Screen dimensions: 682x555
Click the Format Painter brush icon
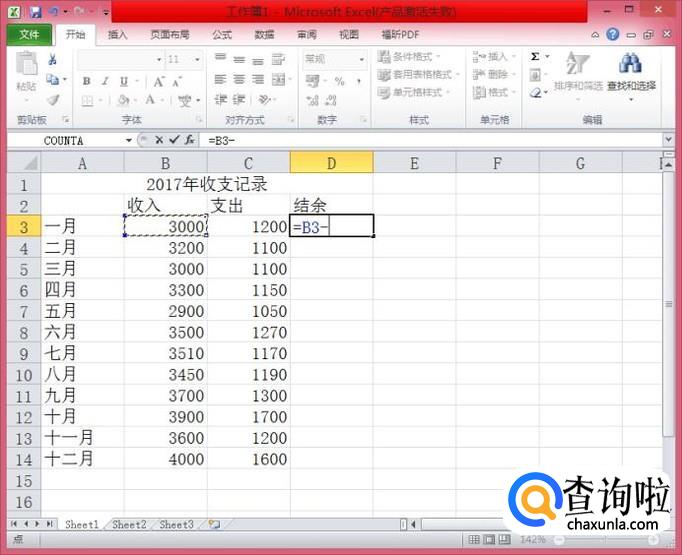click(x=53, y=100)
